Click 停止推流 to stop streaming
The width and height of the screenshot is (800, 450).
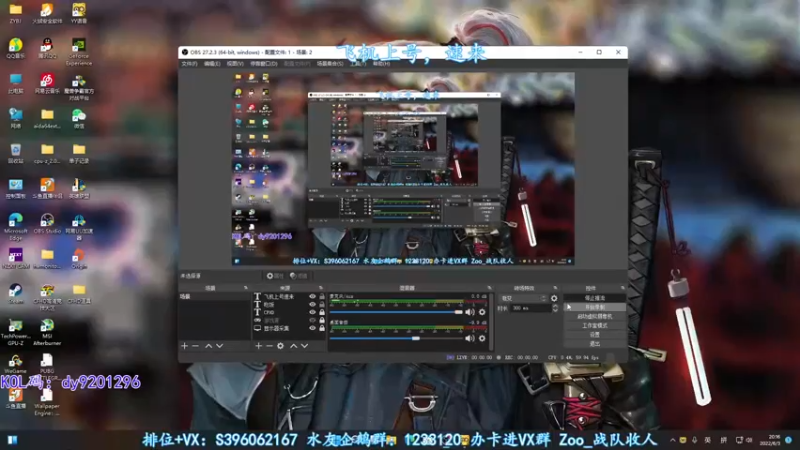(x=594, y=298)
